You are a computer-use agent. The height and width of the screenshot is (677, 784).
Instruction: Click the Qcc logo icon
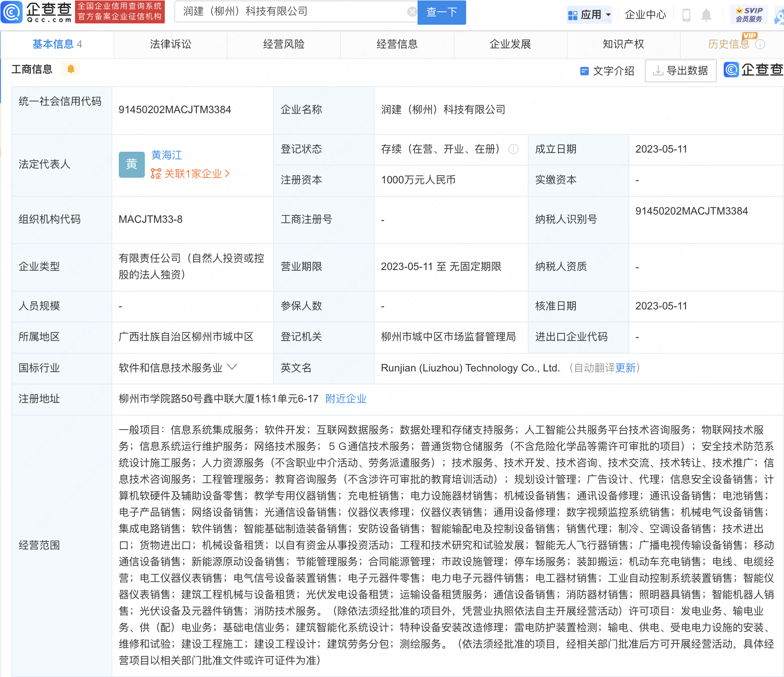click(x=12, y=12)
